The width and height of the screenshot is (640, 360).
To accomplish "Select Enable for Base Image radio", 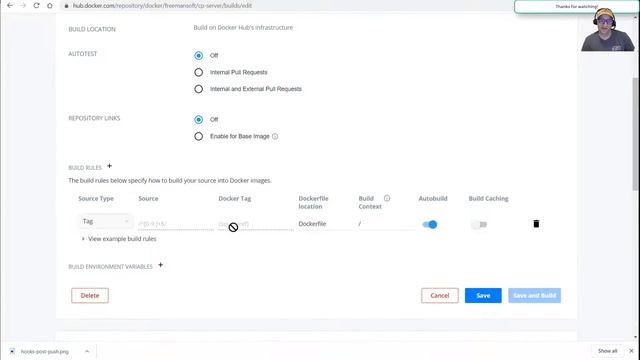I will tap(198, 136).
